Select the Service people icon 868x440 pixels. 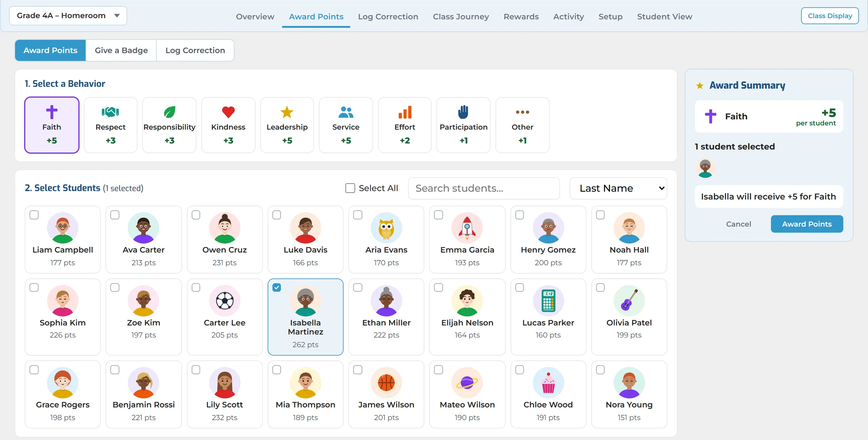click(346, 112)
